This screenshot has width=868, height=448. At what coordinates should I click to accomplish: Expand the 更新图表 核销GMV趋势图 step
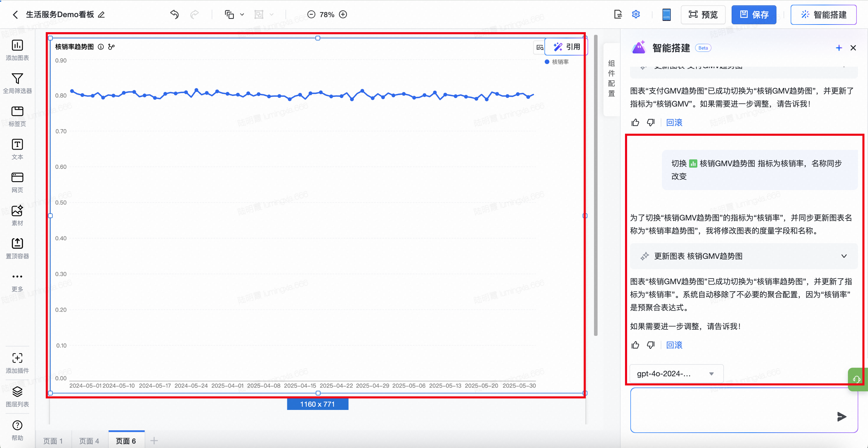point(843,256)
